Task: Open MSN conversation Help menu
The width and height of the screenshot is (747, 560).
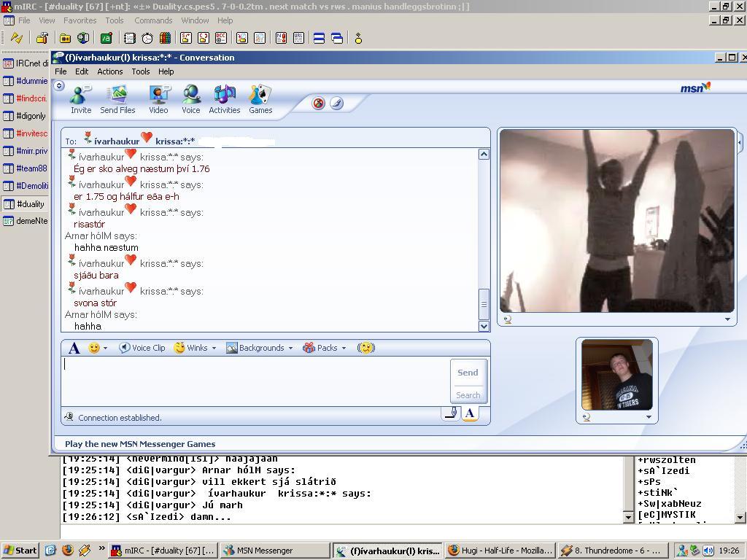Action: click(166, 71)
